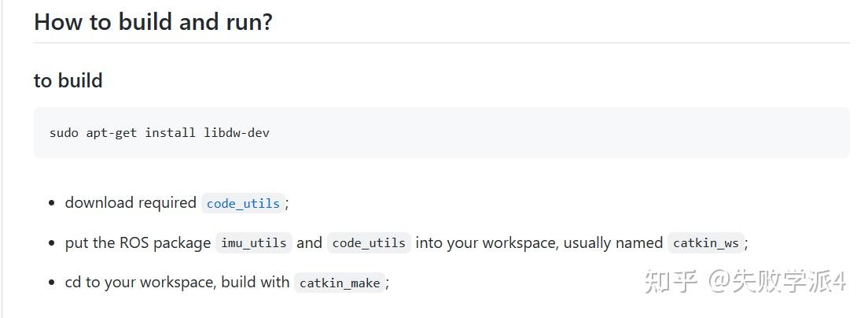Click the word "install" in the code block
This screenshot has width=868, height=318.
(x=170, y=132)
